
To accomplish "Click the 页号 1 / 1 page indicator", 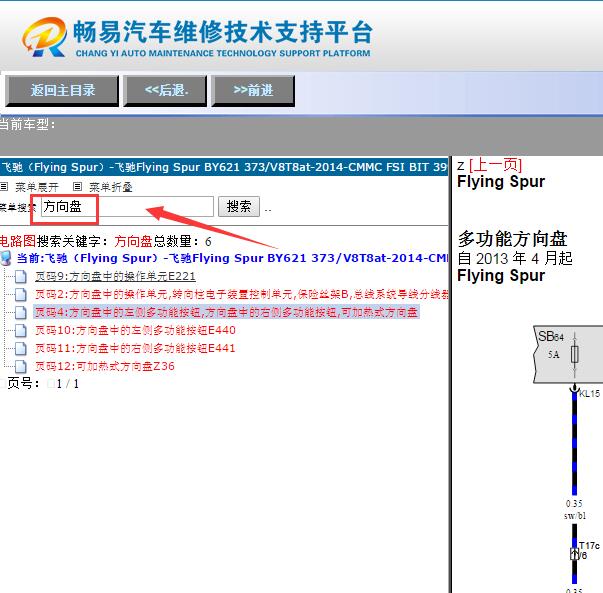I will (x=43, y=383).
